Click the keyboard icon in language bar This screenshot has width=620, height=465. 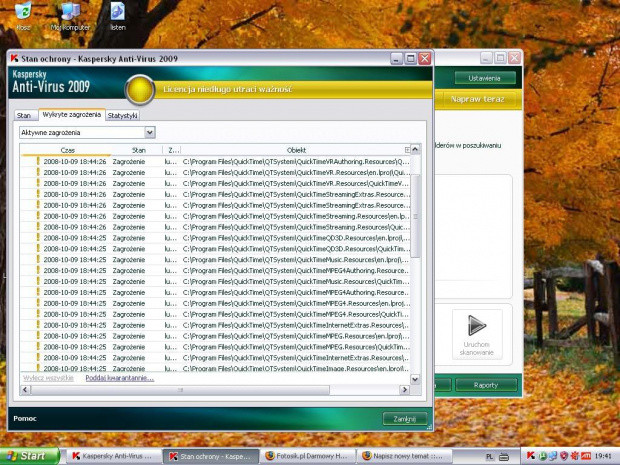504,457
